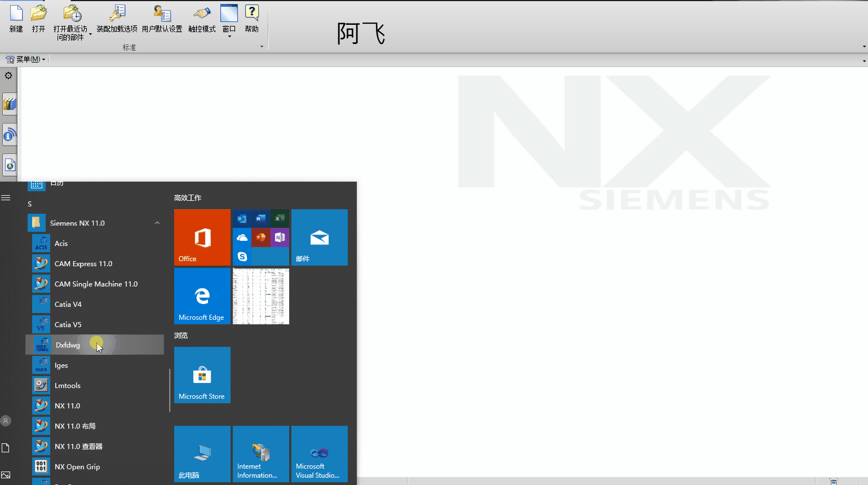
Task: Open NX 11.0 布局 entry
Action: pos(95,426)
